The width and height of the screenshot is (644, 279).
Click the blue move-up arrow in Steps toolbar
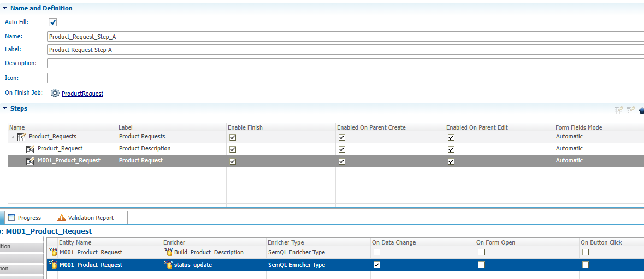coord(641,111)
